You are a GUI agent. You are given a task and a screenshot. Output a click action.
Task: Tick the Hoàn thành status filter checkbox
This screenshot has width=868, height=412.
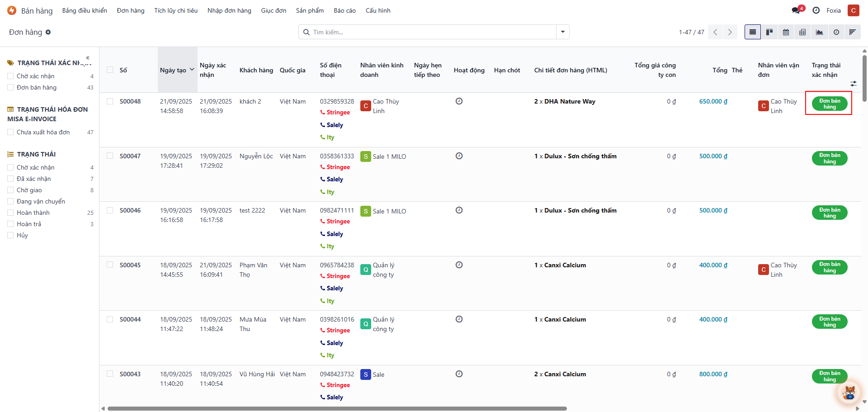(10, 213)
